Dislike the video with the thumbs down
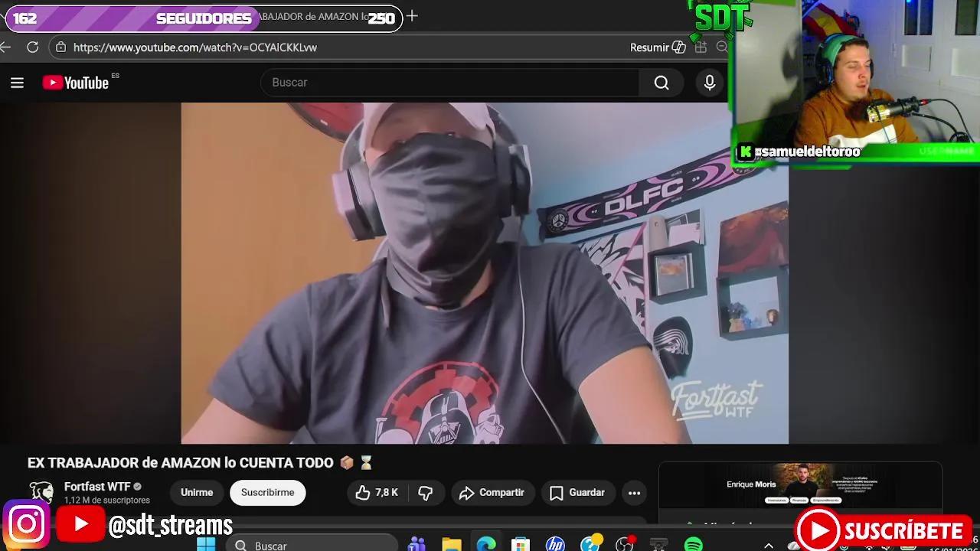Viewport: 980px width, 551px height. [x=426, y=493]
